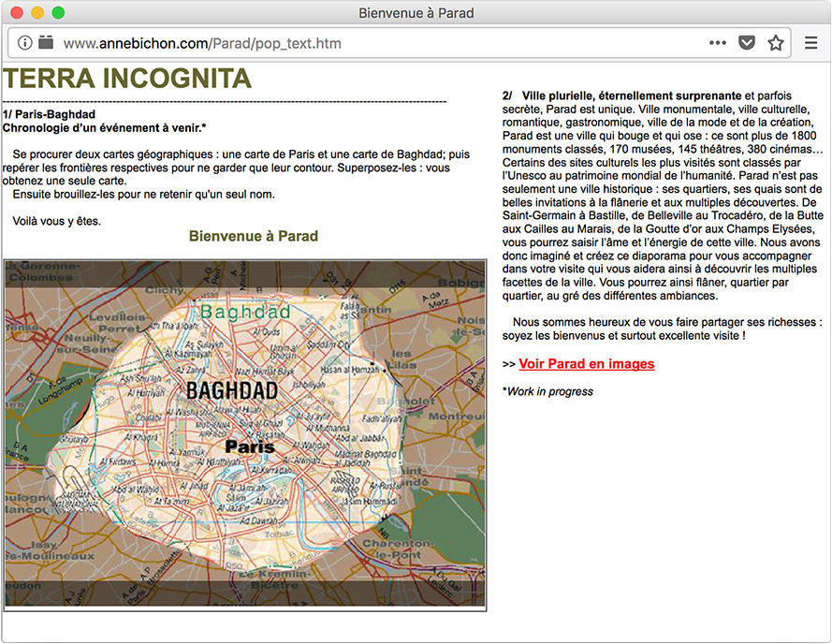Maximize the window with the green button
Viewport: 832px width, 644px height.
pyautogui.click(x=58, y=13)
